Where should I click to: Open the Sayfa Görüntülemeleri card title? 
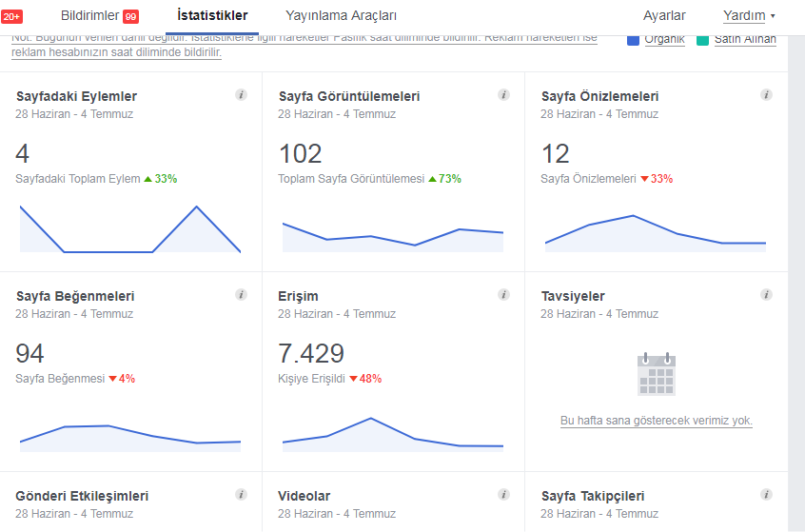(349, 96)
